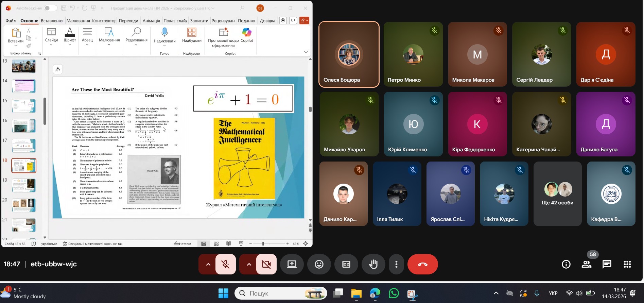Open the Нотатки (Notes) button in status bar

[x=182, y=244]
